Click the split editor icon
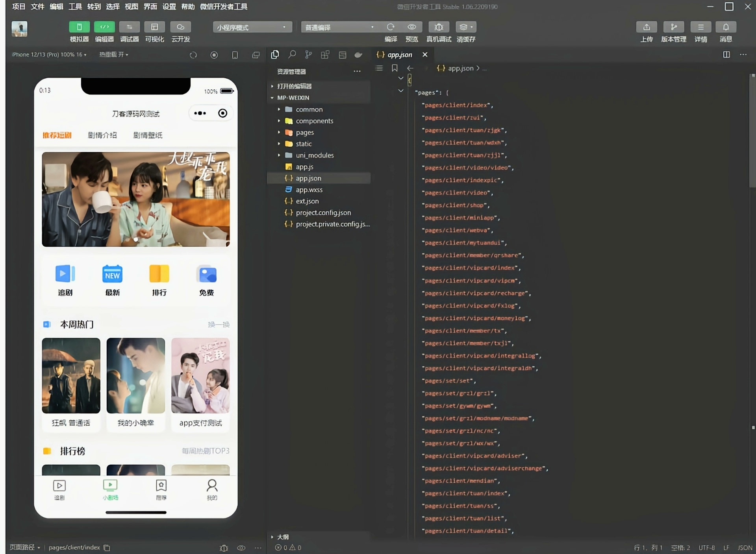This screenshot has width=756, height=554. click(726, 55)
